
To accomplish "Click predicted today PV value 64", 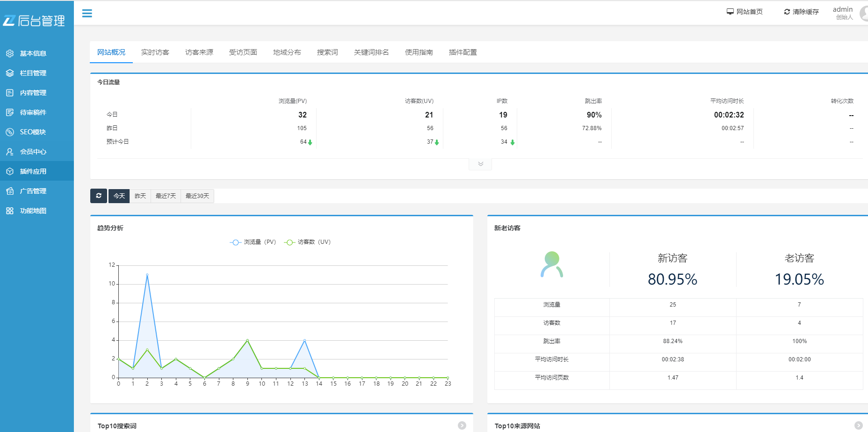I will tap(303, 142).
